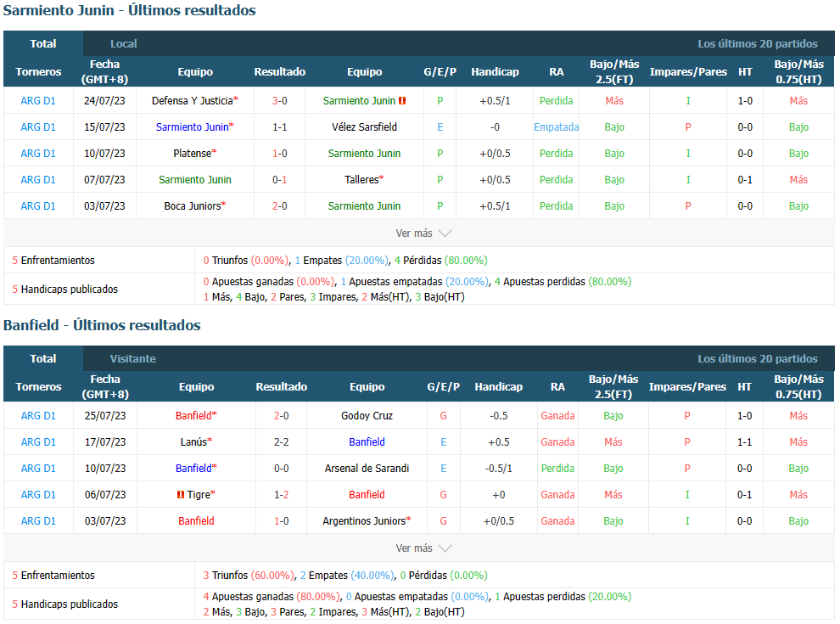
Task: Click the Lanús team name
Action: pyautogui.click(x=194, y=441)
